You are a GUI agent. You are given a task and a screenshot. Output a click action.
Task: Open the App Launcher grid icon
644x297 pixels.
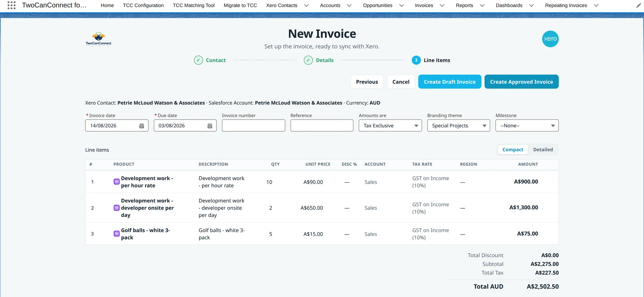[11, 5]
